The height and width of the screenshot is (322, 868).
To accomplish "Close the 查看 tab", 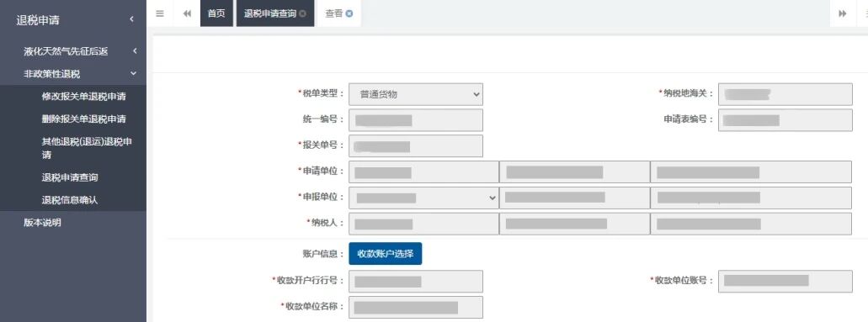I will click(x=349, y=13).
